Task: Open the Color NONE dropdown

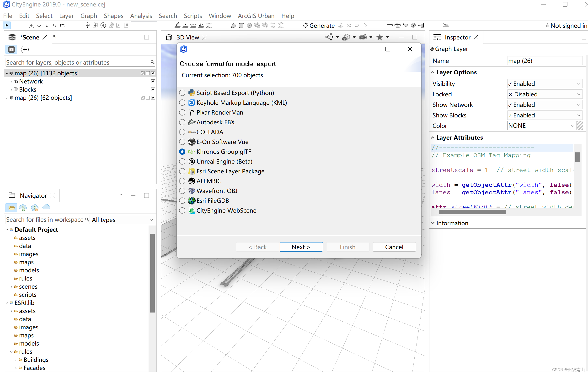Action: click(x=542, y=126)
